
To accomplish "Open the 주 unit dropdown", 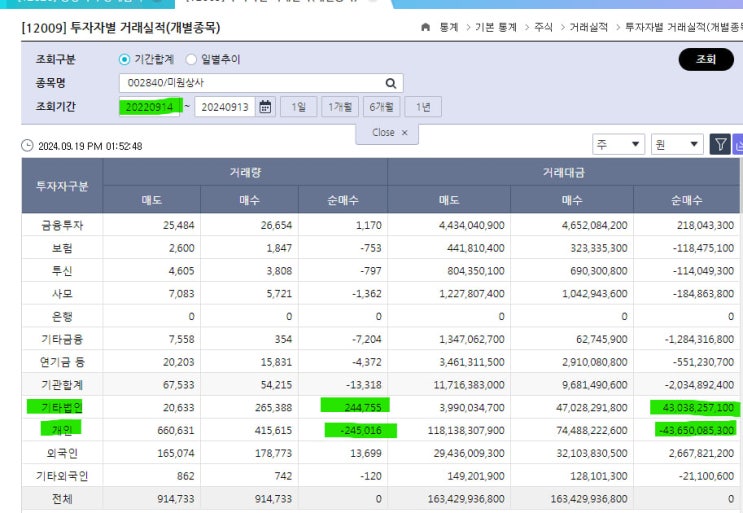I will [618, 144].
